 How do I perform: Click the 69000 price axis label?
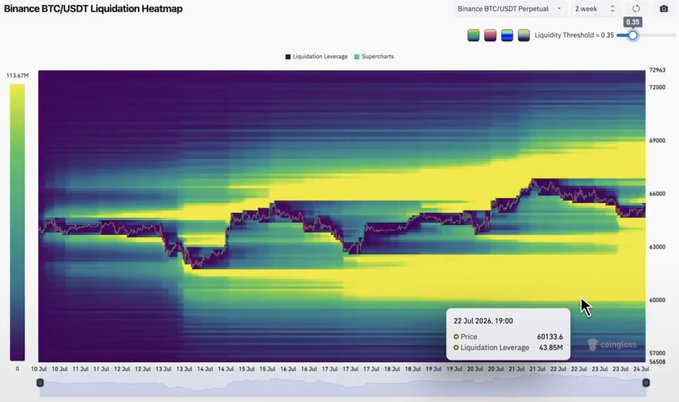[x=657, y=140]
